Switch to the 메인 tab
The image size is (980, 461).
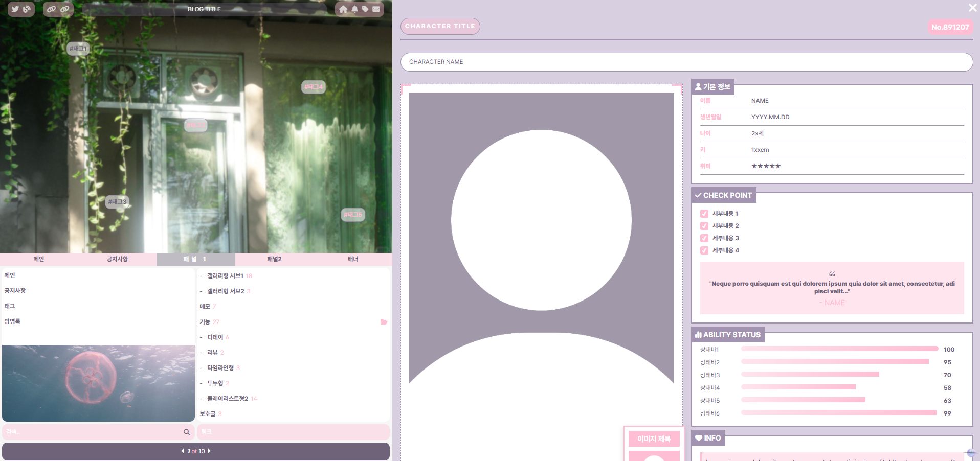[x=39, y=259]
